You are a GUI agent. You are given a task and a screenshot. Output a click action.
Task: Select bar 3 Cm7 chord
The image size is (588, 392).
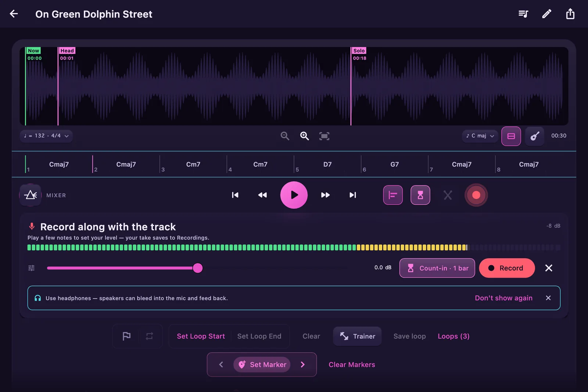193,164
